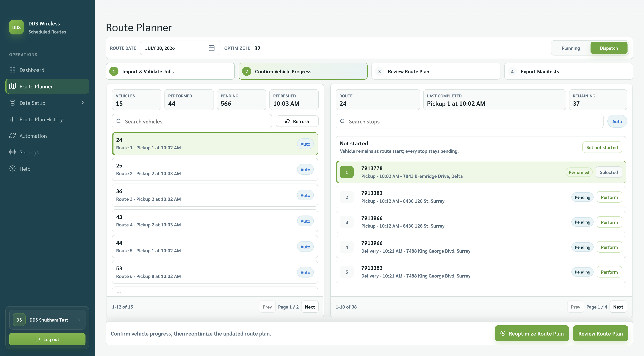Click the Route Plan History chart icon
644x356 pixels.
tap(12, 119)
